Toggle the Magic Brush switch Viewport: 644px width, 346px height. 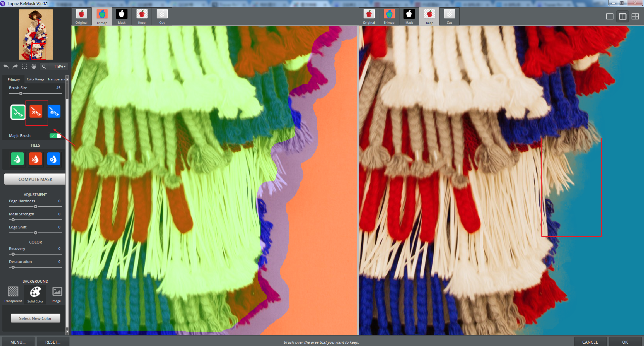(55, 136)
